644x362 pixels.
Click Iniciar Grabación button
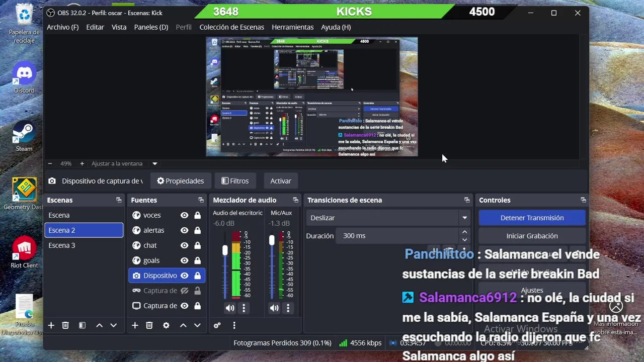(x=532, y=236)
